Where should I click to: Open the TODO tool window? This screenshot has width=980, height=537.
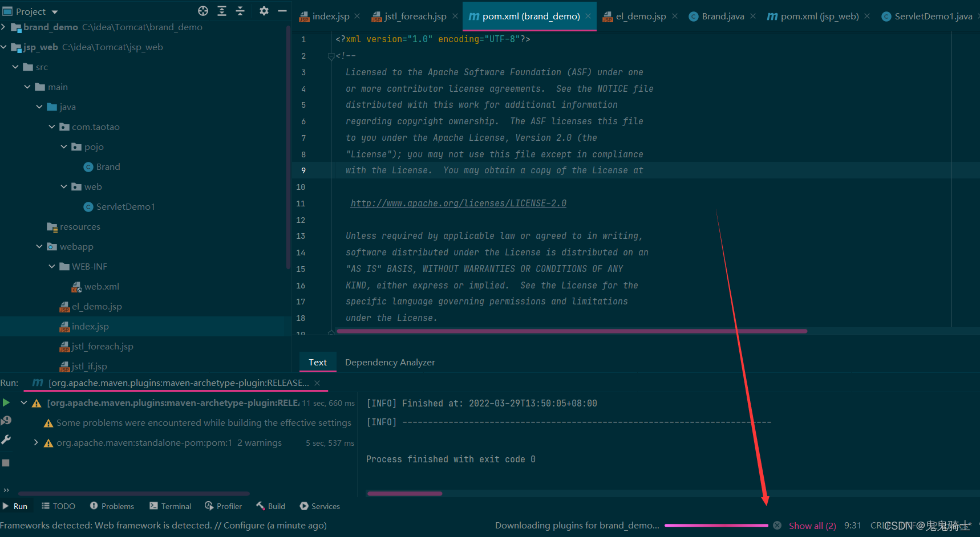[x=58, y=506]
